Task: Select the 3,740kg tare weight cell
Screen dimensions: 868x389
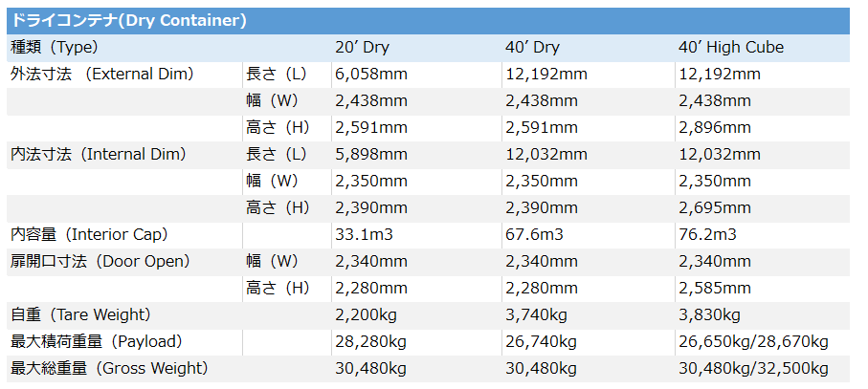Action: [536, 315]
